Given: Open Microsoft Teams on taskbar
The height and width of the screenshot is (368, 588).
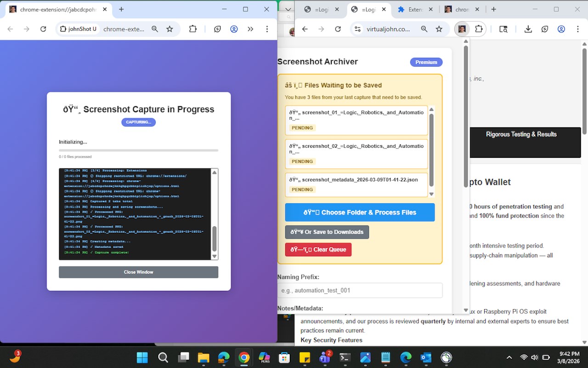Looking at the screenshot, I should point(325,357).
